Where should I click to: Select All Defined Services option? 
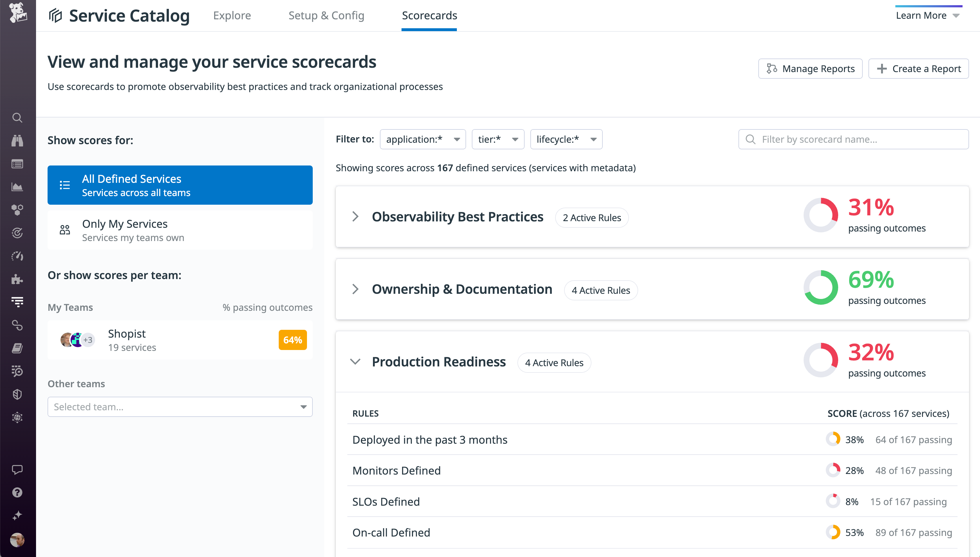(180, 185)
